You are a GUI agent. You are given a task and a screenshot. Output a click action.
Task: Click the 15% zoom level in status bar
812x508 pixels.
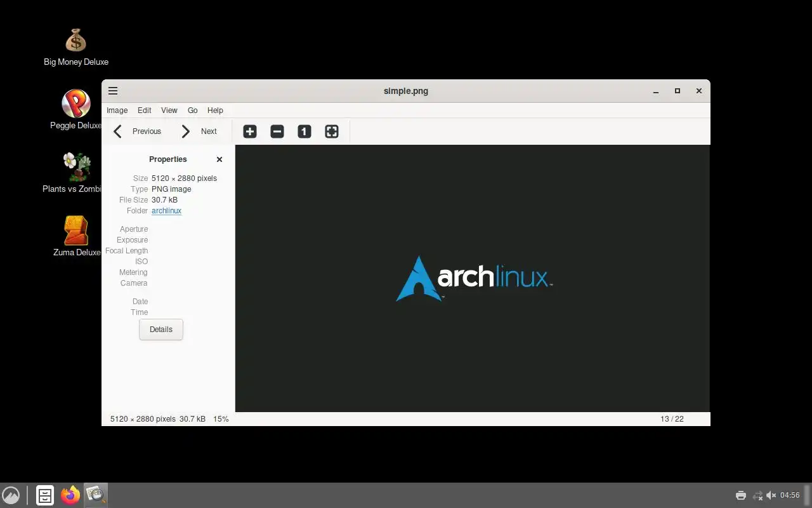(221, 419)
